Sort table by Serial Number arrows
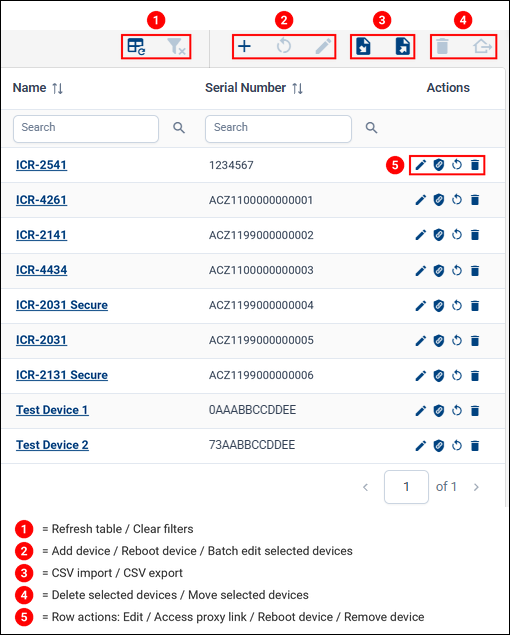This screenshot has height=635, width=510. tap(298, 88)
